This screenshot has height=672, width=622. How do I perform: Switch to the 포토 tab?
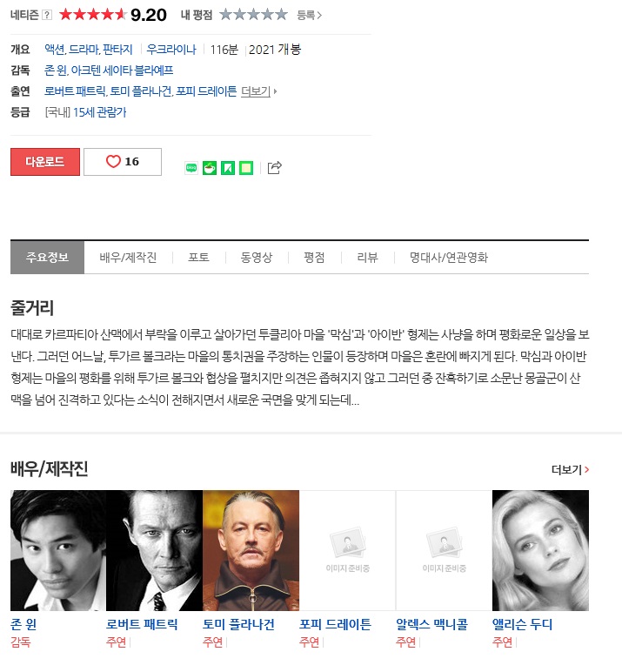coord(198,257)
